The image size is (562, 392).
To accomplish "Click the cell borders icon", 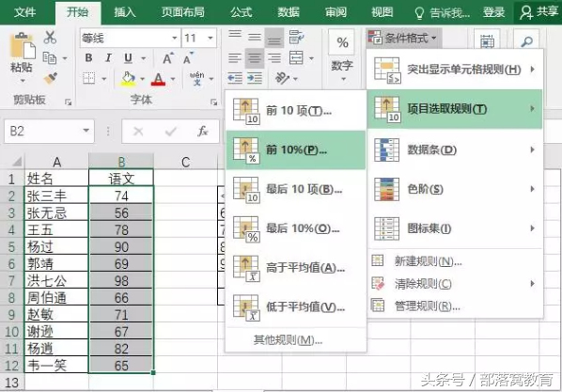I will coord(89,78).
